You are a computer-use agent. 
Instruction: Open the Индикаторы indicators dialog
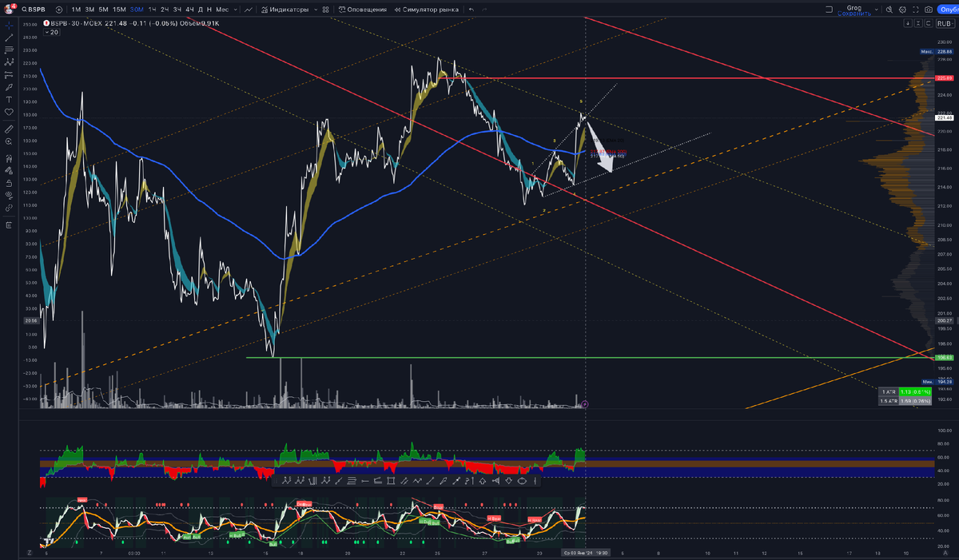click(x=285, y=10)
